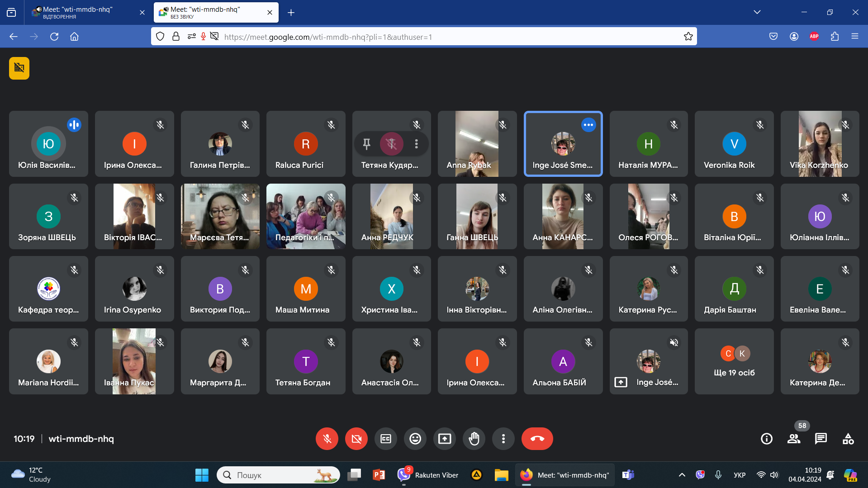868x488 pixels.
Task: Open Rakuten Viber from the taskbar
Action: tap(427, 475)
